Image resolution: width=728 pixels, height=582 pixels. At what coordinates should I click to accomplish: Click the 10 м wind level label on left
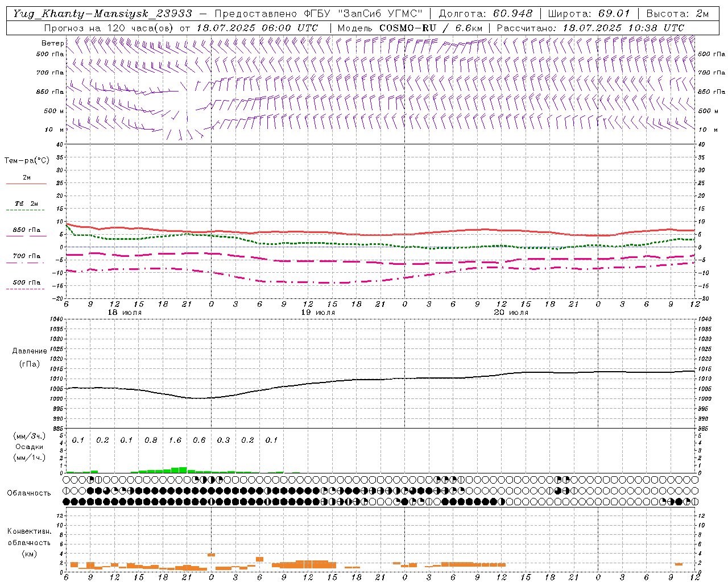tap(55, 130)
